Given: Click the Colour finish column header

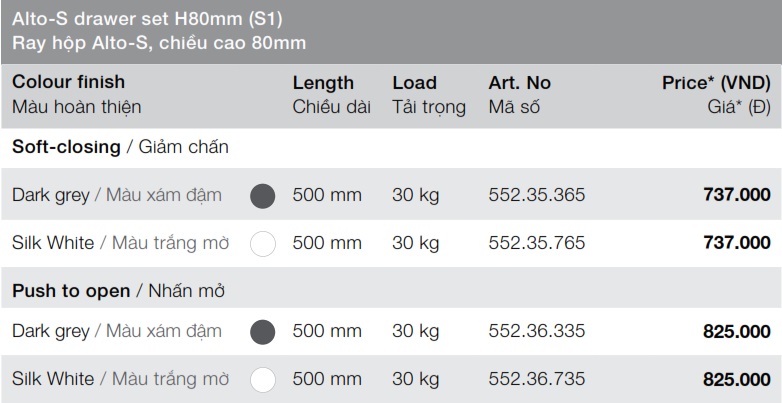Looking at the screenshot, I should pyautogui.click(x=69, y=83).
